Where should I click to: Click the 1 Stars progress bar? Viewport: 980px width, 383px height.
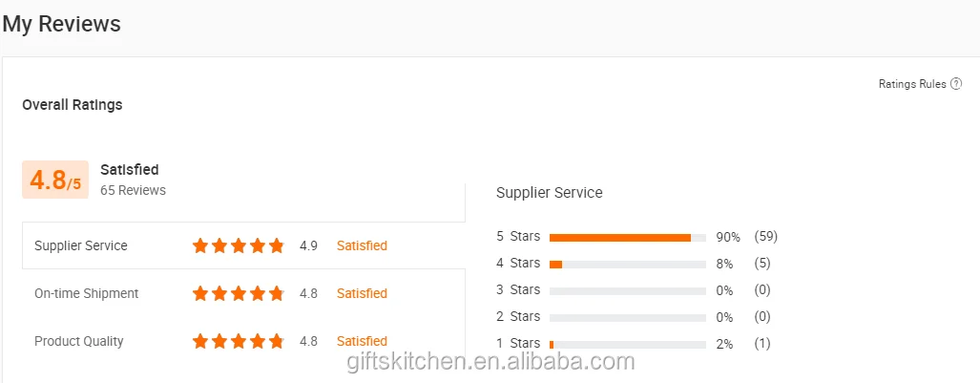(627, 344)
